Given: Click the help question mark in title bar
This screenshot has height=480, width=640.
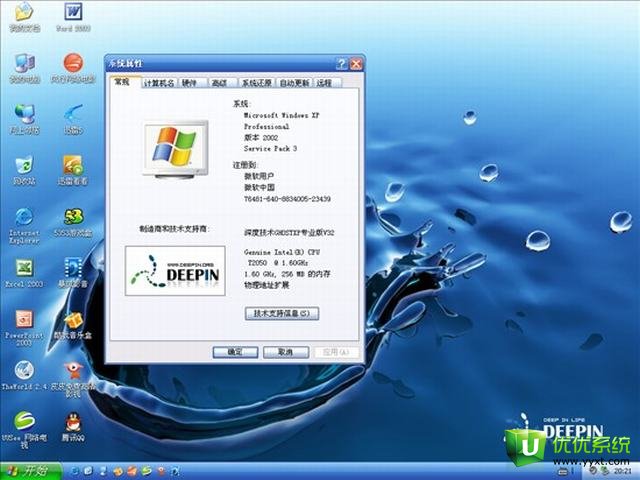Looking at the screenshot, I should [341, 64].
